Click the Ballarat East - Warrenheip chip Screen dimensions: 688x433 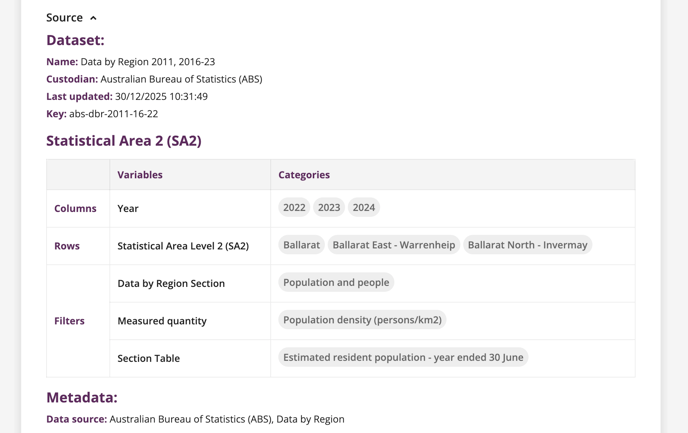click(x=393, y=245)
